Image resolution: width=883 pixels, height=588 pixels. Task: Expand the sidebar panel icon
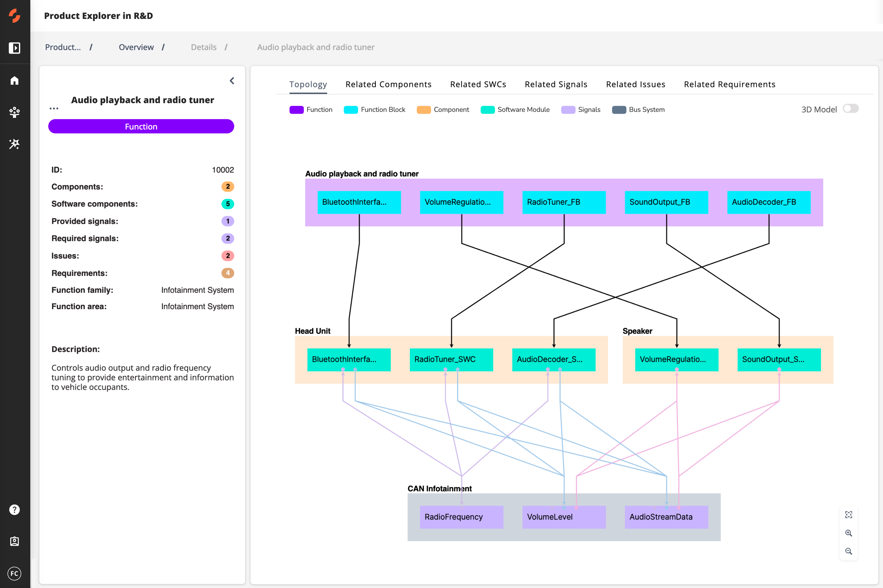15,48
